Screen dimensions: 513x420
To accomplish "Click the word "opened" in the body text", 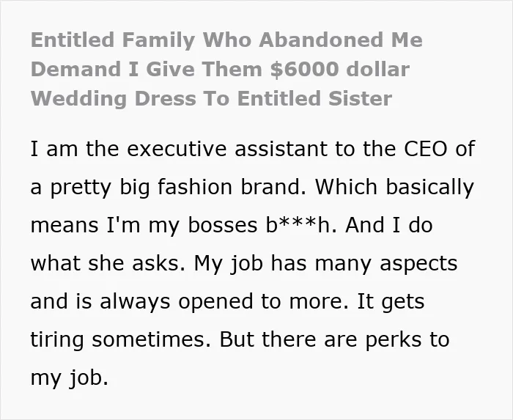I will tap(215, 302).
